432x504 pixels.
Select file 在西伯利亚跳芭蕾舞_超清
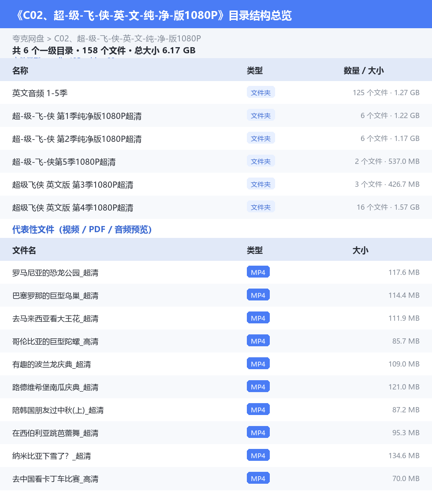[216, 433]
